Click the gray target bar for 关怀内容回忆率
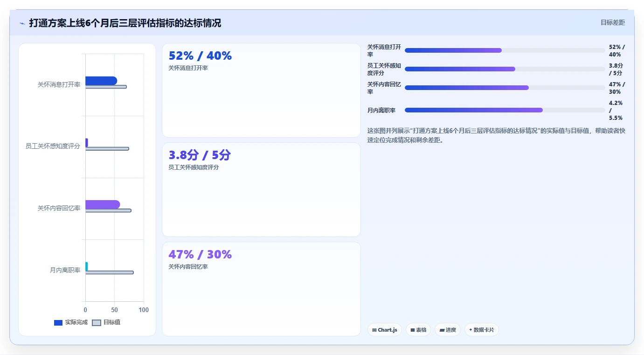 click(108, 210)
